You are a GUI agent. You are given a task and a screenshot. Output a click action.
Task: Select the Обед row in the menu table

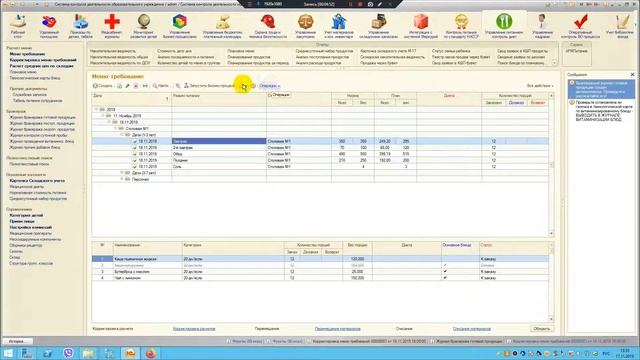[320, 154]
